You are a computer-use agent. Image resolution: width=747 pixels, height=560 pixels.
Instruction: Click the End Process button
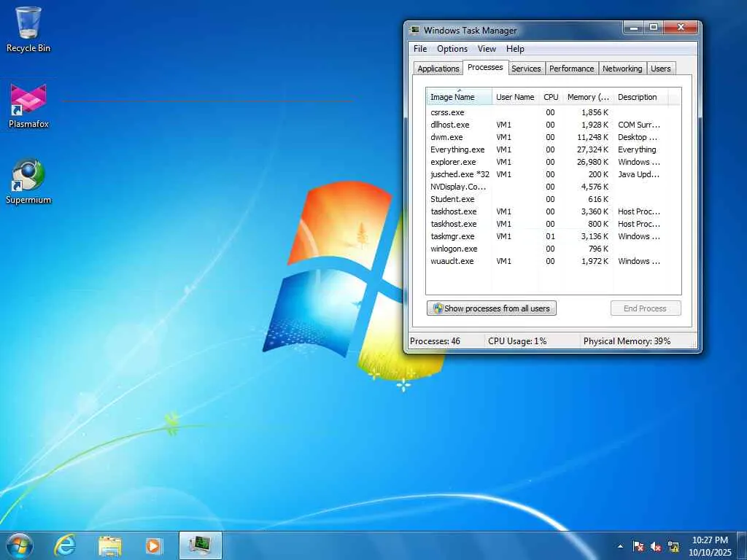(646, 308)
